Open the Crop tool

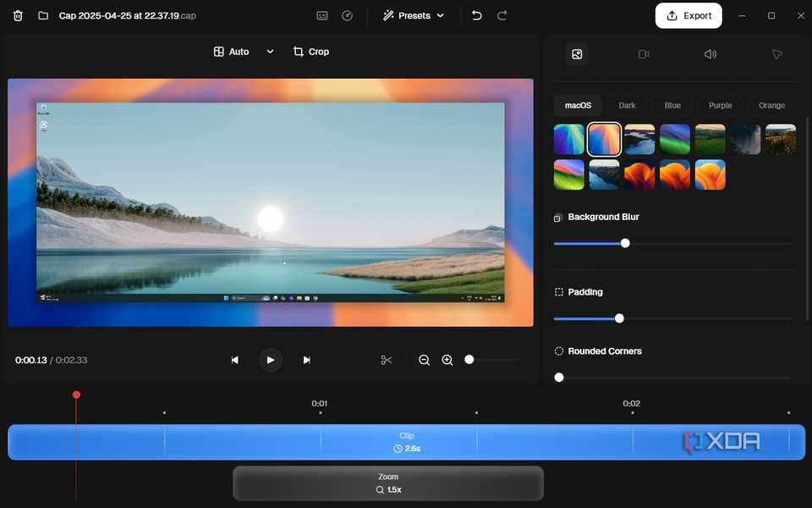(310, 51)
